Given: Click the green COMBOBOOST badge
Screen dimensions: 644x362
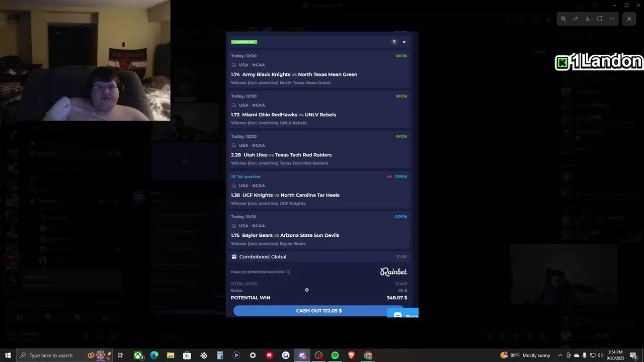Looking at the screenshot, I should coord(244,42).
